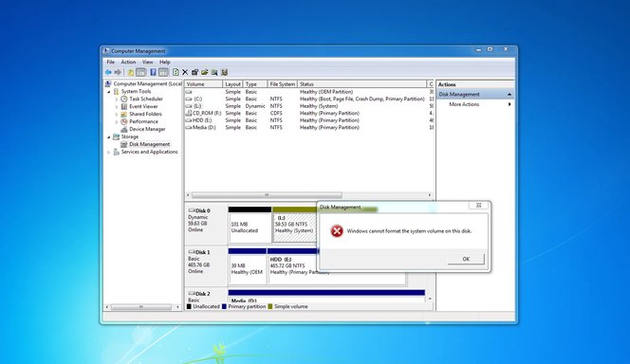Click the System Tools icon in tree
The height and width of the screenshot is (364, 630).
click(116, 91)
